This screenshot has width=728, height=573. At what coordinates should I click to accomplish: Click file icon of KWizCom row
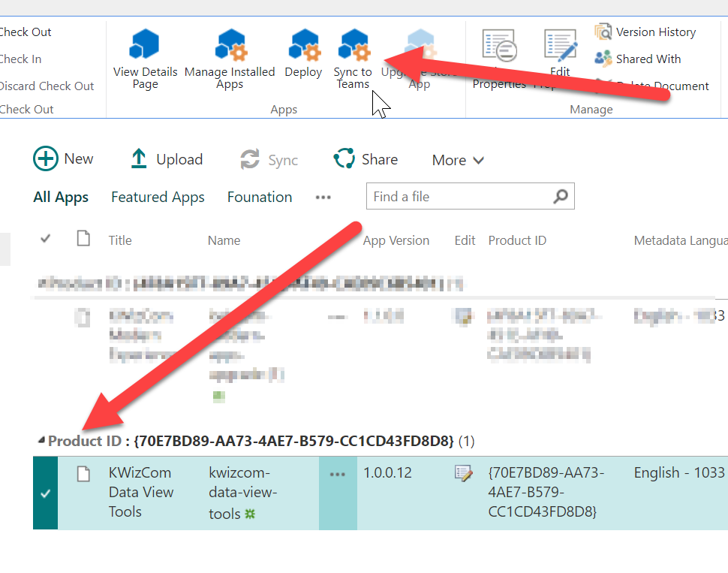[83, 474]
